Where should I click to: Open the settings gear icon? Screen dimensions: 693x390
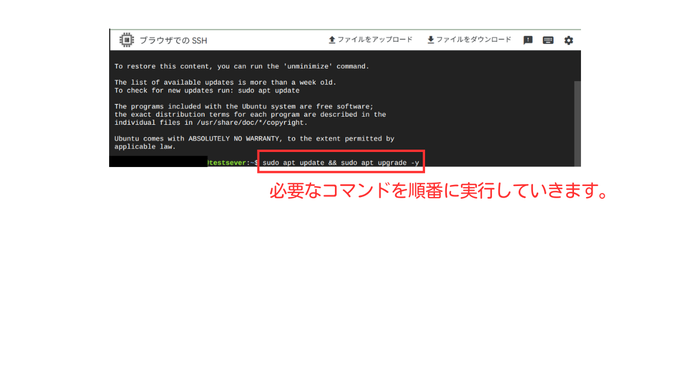click(x=568, y=40)
